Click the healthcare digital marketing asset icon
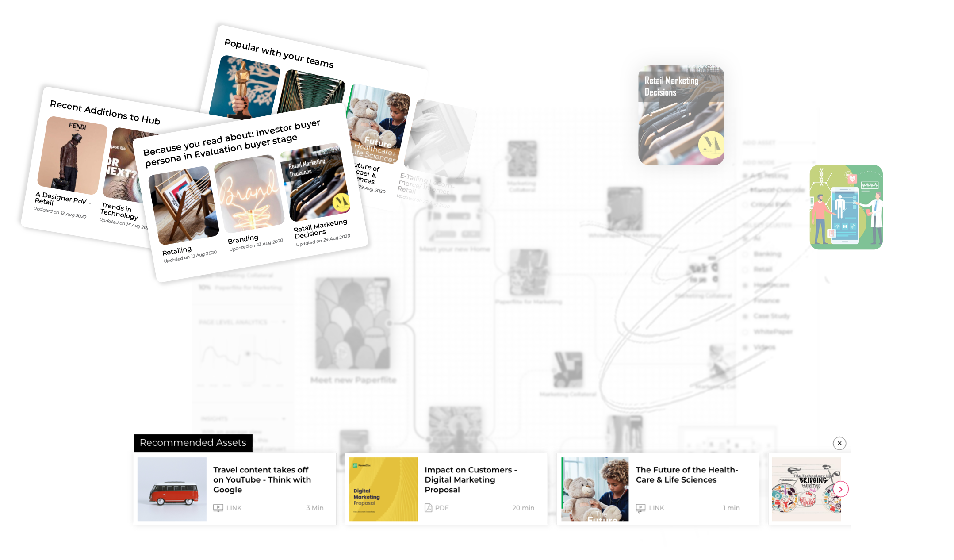 click(847, 207)
